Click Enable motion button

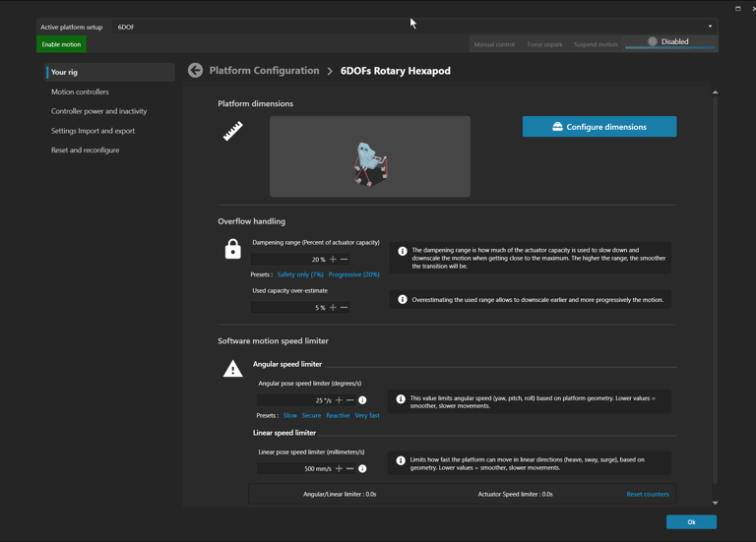point(61,44)
